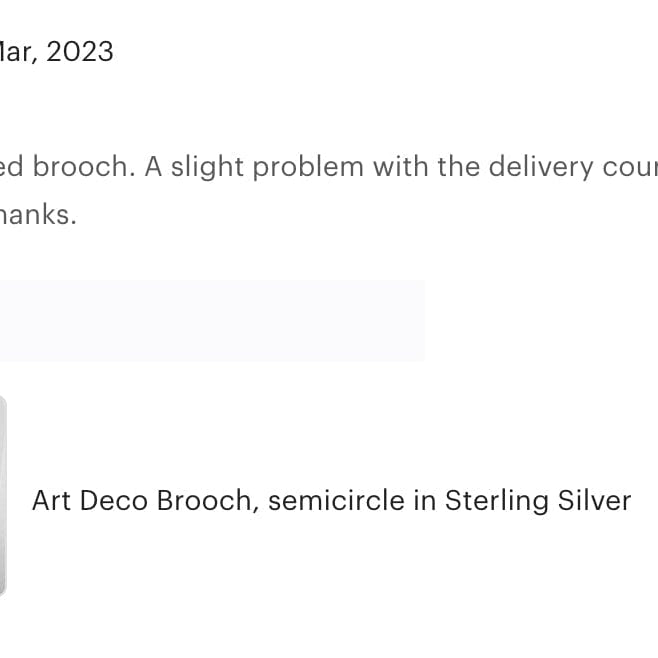Image resolution: width=658 pixels, height=658 pixels.
Task: Click the review date ending 'Mar, 2023'
Action: (57, 52)
